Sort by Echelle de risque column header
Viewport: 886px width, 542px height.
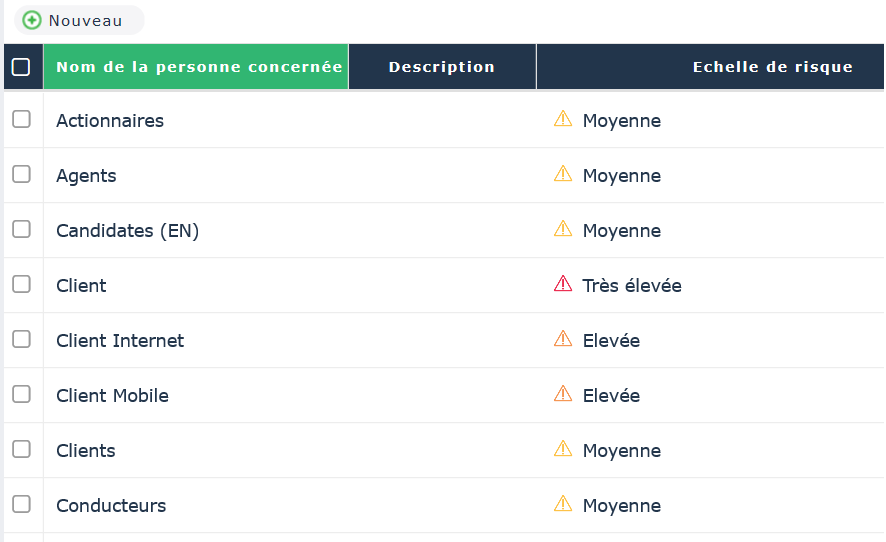[x=772, y=67]
